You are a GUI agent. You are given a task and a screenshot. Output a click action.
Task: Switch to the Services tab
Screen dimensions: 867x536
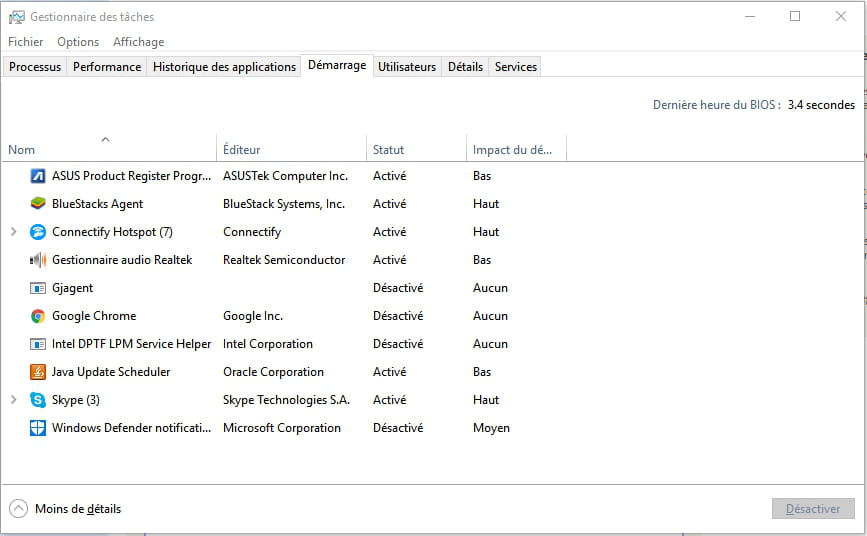[x=515, y=67]
